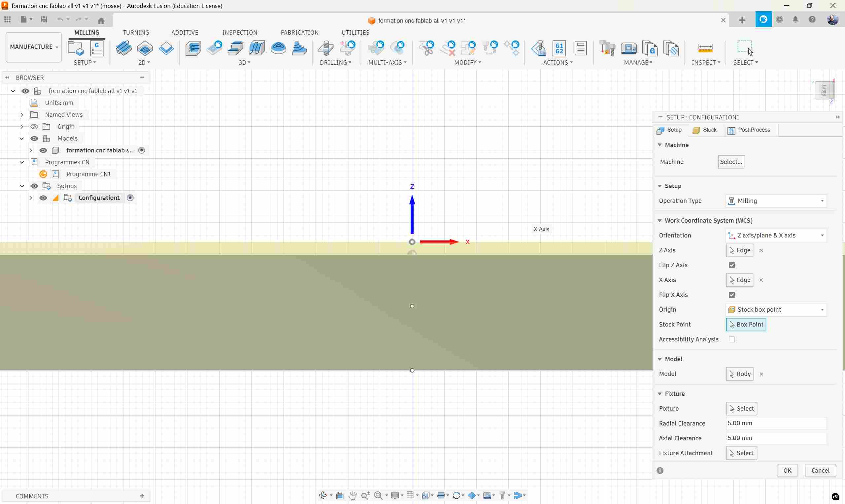Click the ViewCube RIGHT face
This screenshot has height=504, width=845.
824,90
